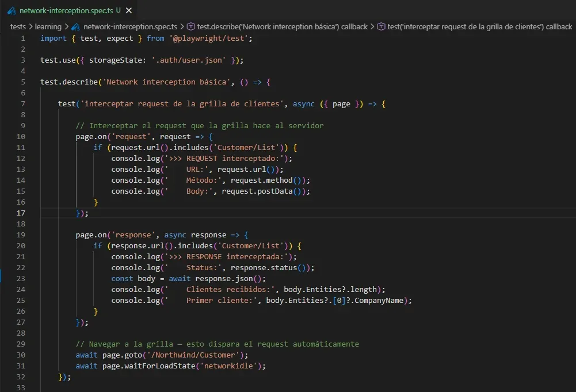
Task: Click 'Customer/List' string on line 20
Action: coord(250,246)
